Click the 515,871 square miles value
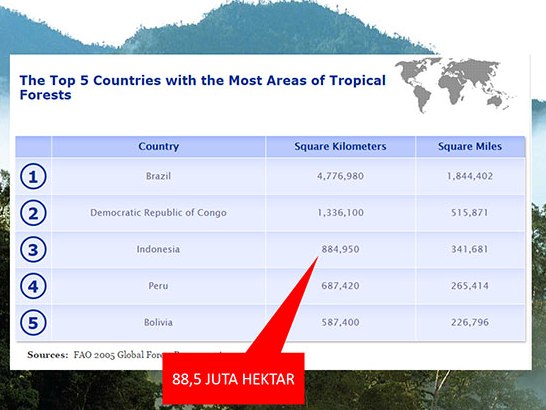 click(x=470, y=212)
